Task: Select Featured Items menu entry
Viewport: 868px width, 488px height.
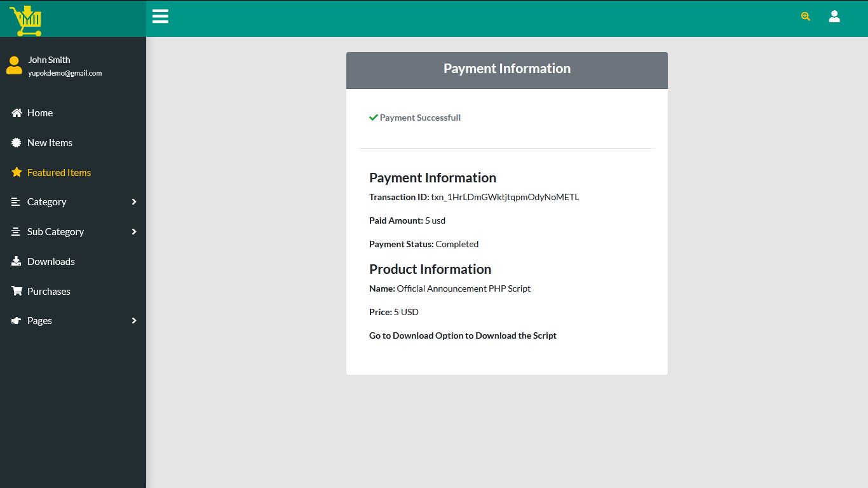Action: pyautogui.click(x=59, y=173)
